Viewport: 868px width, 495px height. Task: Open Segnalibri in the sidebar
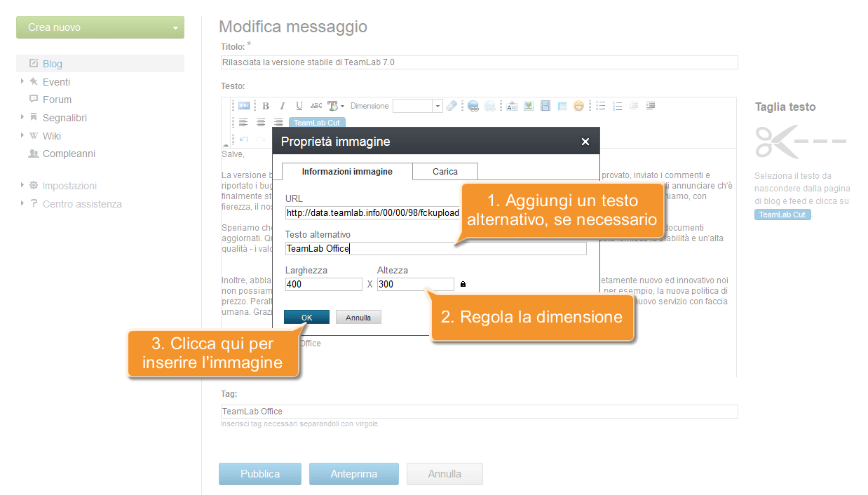(65, 118)
